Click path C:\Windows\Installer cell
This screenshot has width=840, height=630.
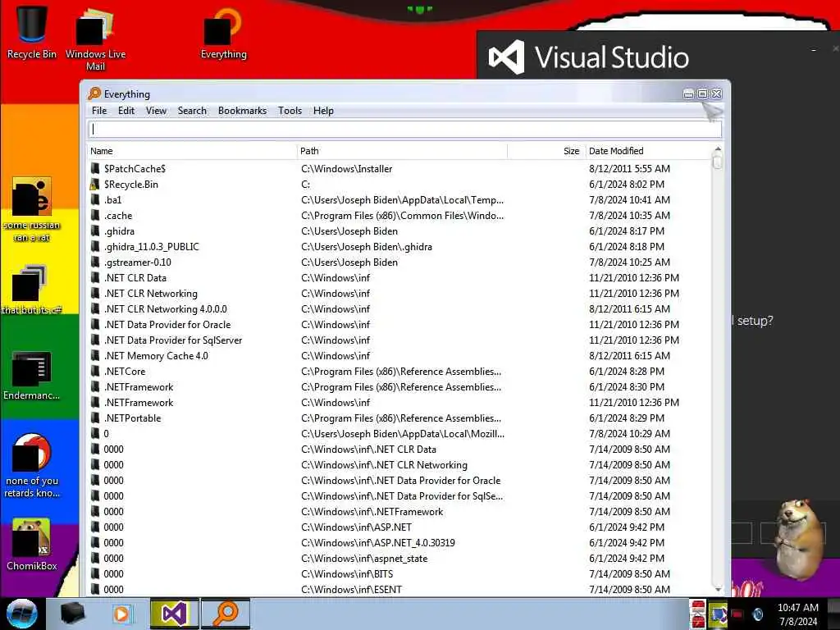tap(347, 169)
